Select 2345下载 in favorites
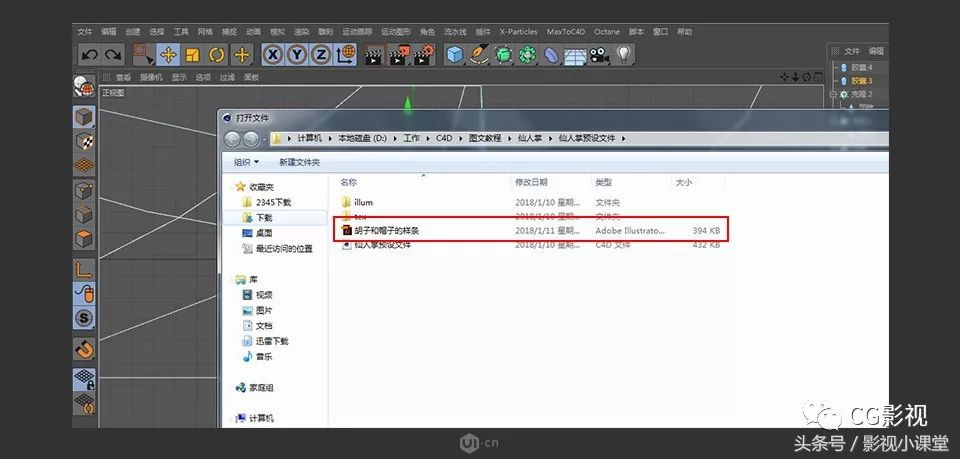Viewport: 960px width, 459px height. pyautogui.click(x=273, y=202)
